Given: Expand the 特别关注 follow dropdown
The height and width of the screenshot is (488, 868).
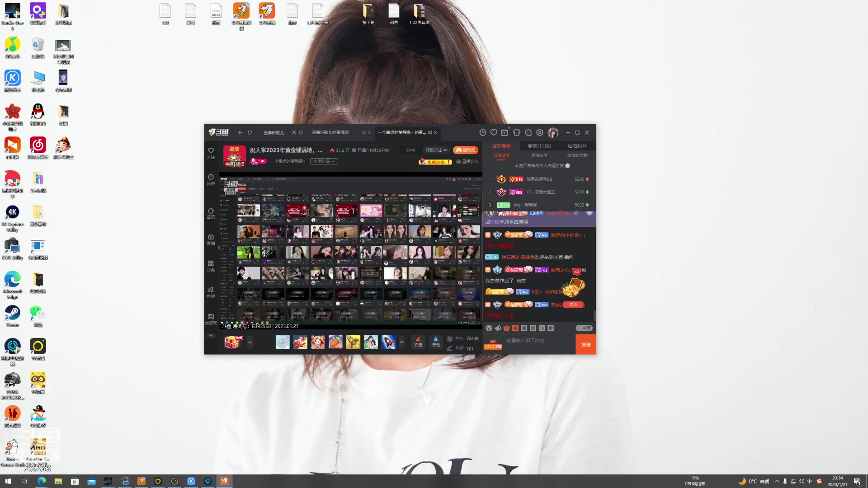Looking at the screenshot, I should [x=436, y=150].
